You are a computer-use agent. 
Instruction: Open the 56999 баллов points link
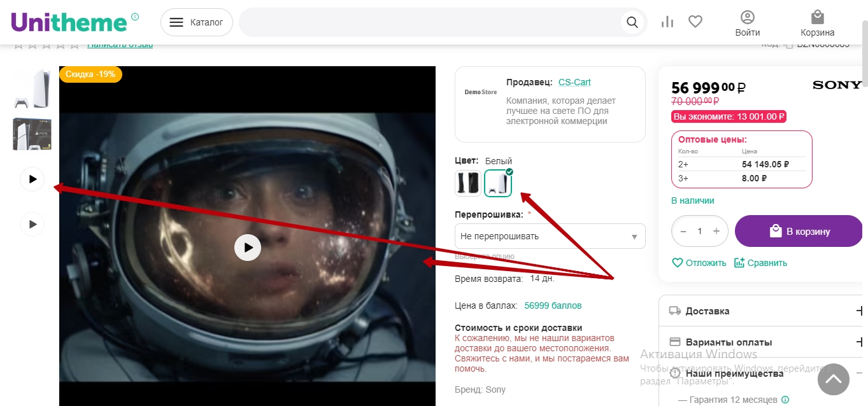point(553,305)
